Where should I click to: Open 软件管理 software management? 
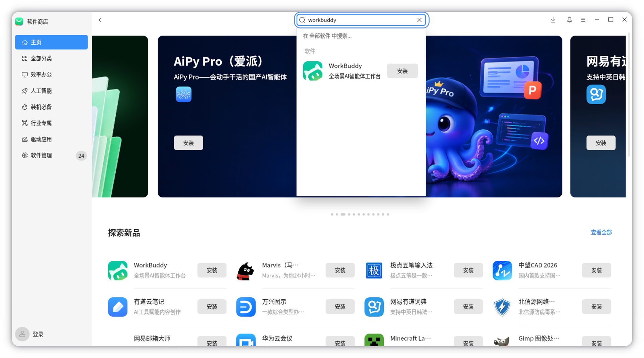(x=51, y=156)
